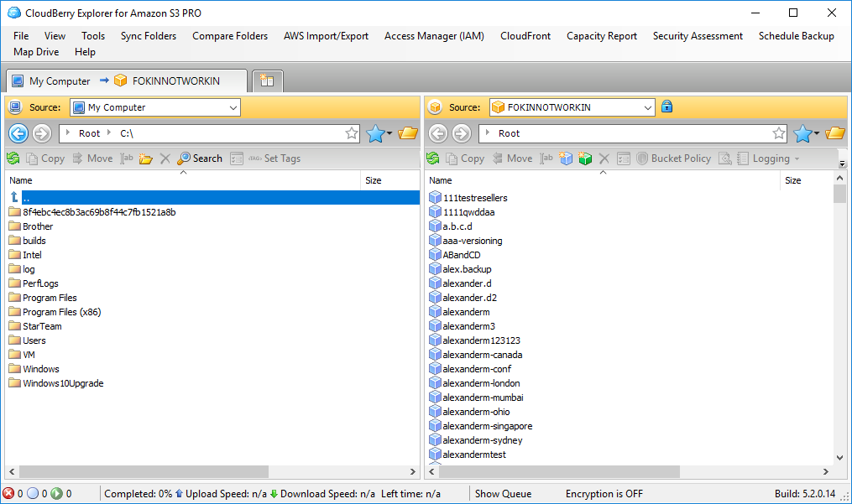The image size is (852, 504).
Task: Open Access Manager (IAM)
Action: point(434,36)
